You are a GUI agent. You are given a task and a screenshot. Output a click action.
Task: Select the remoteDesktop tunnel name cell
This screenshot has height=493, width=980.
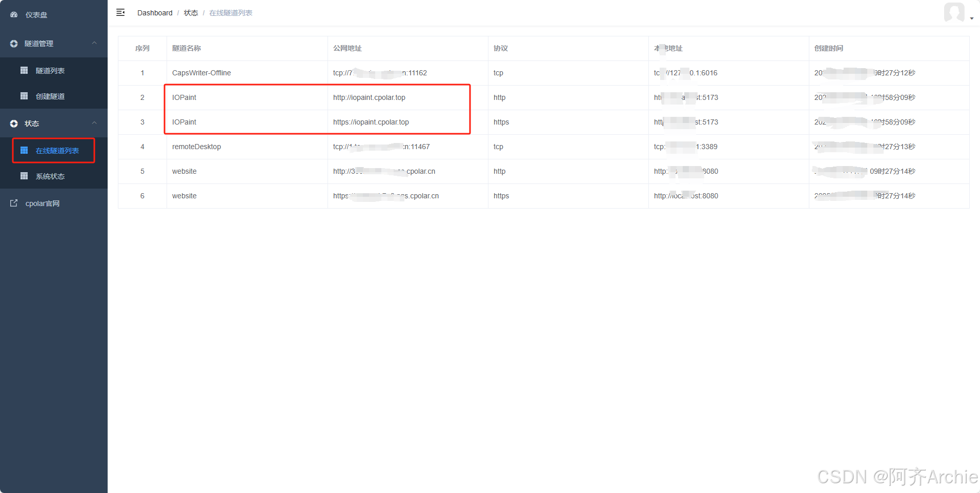point(196,147)
